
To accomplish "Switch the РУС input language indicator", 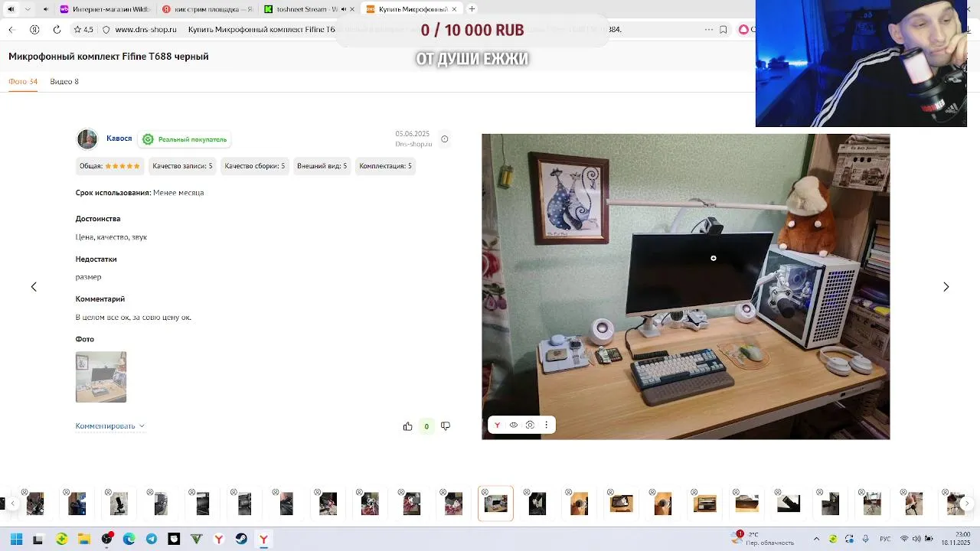I will tap(885, 539).
